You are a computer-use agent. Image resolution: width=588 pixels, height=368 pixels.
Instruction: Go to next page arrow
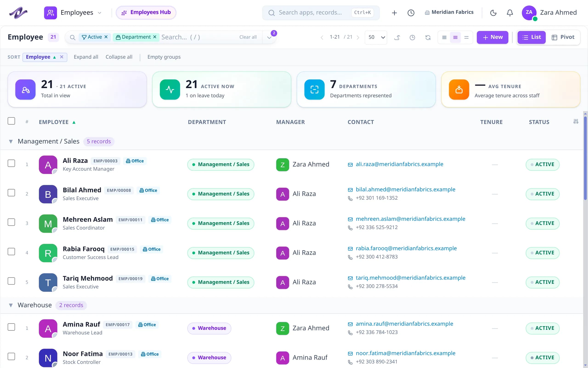(x=358, y=37)
